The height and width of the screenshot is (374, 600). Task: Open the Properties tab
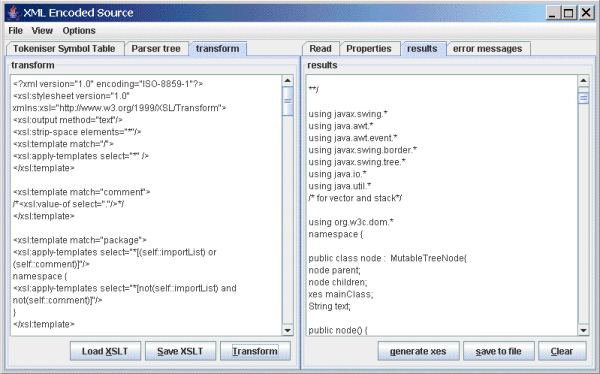pos(369,49)
